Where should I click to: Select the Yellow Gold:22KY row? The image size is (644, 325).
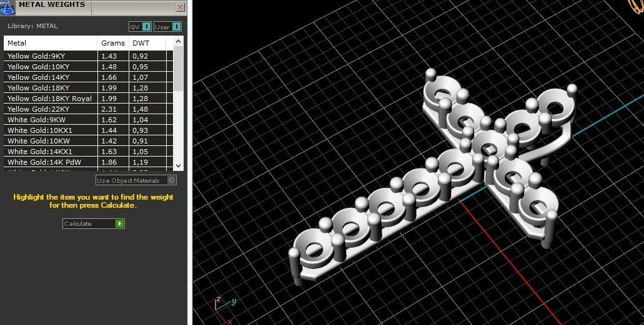click(x=88, y=109)
